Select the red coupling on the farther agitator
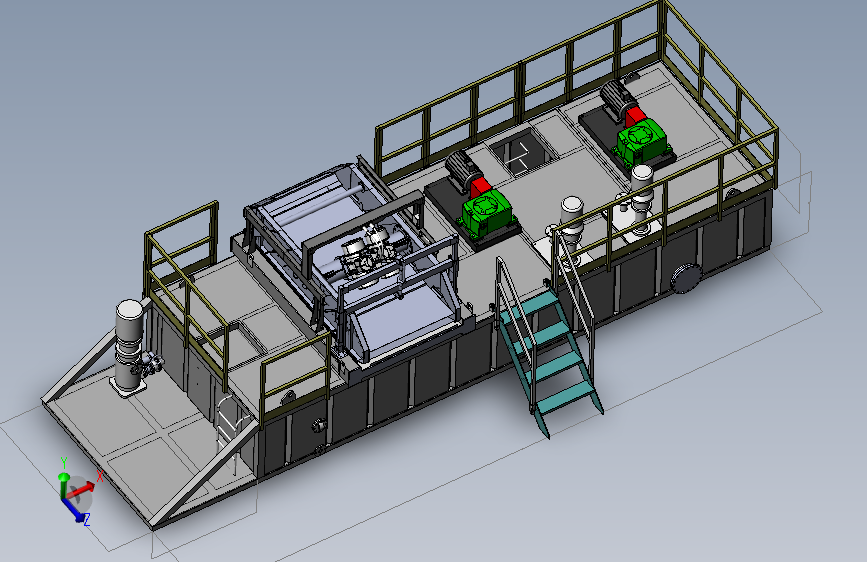This screenshot has height=562, width=867. tap(635, 117)
